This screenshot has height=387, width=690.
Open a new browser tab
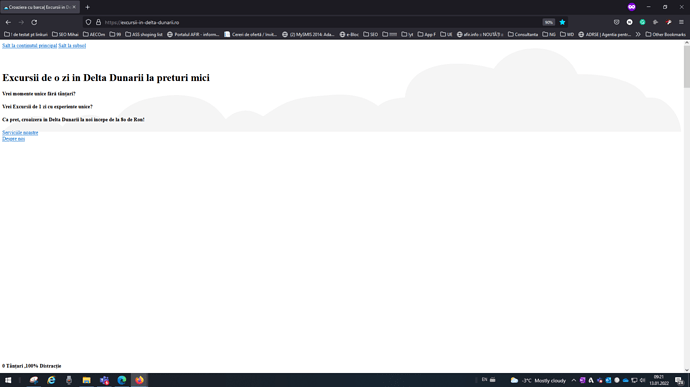[x=88, y=7]
